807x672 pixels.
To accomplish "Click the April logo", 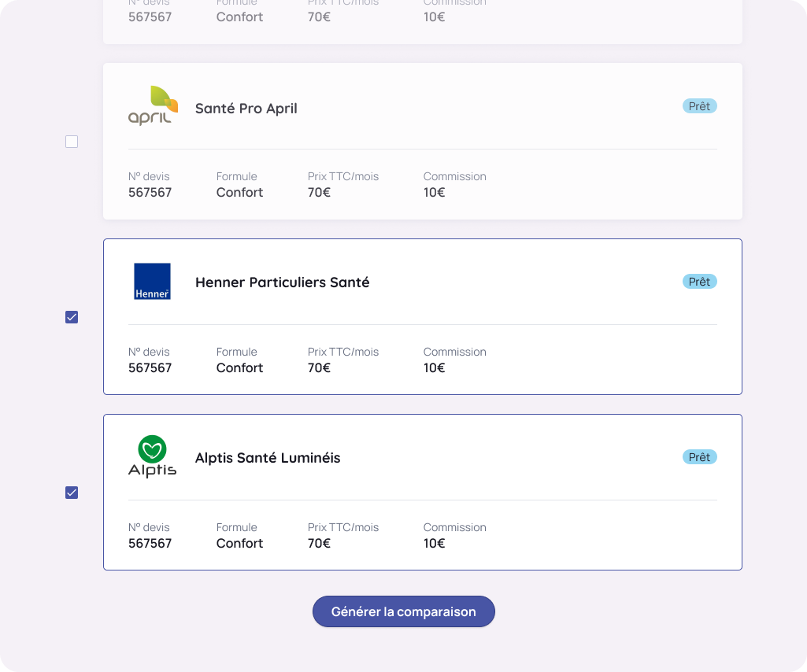I will tap(153, 106).
